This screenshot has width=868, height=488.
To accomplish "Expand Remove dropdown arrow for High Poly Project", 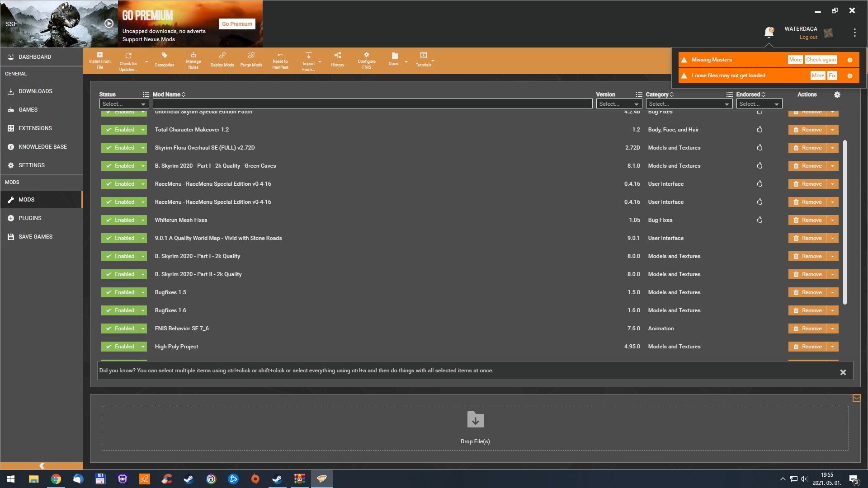I will [832, 347].
